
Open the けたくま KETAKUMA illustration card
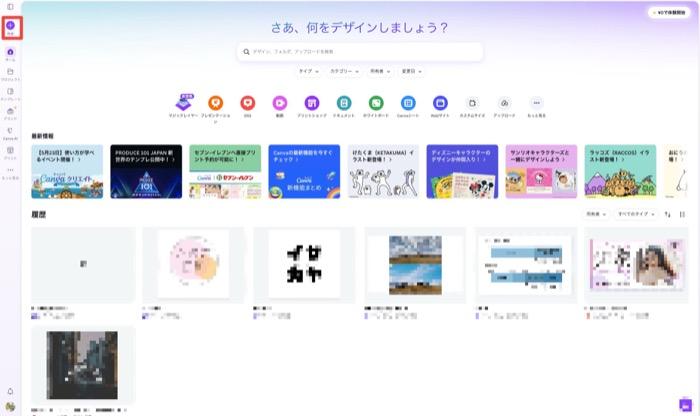(x=383, y=171)
